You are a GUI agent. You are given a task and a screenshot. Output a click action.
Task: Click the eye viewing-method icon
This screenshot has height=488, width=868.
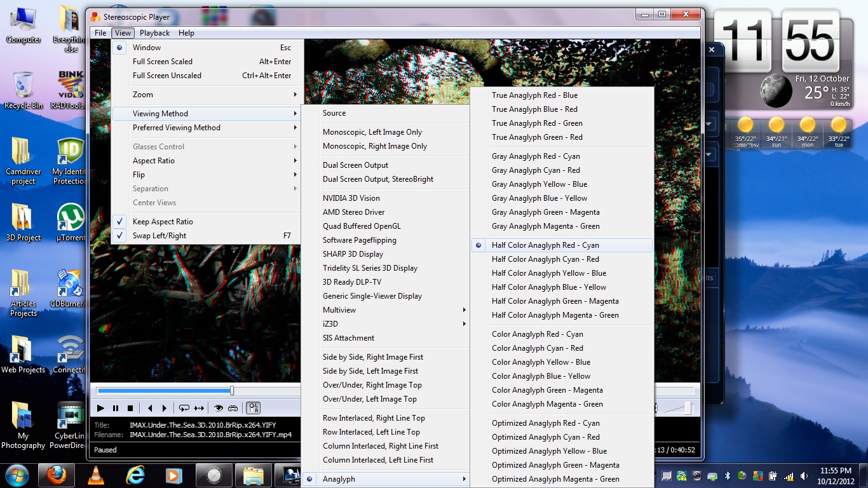click(219, 408)
